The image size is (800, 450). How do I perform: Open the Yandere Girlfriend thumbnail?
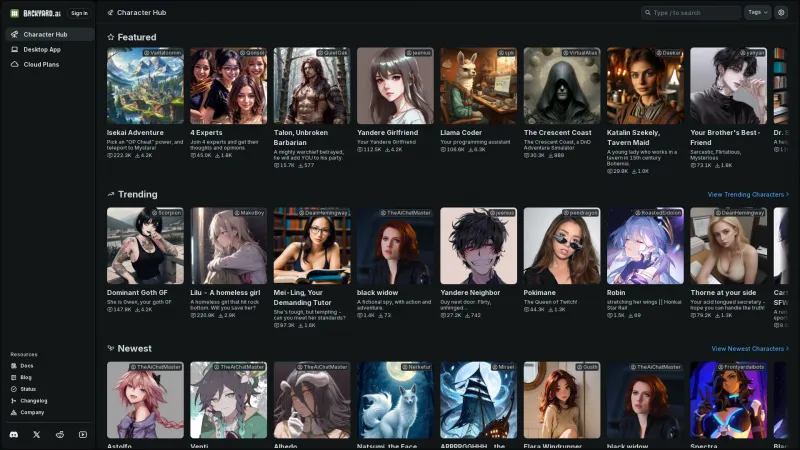pyautogui.click(x=395, y=86)
